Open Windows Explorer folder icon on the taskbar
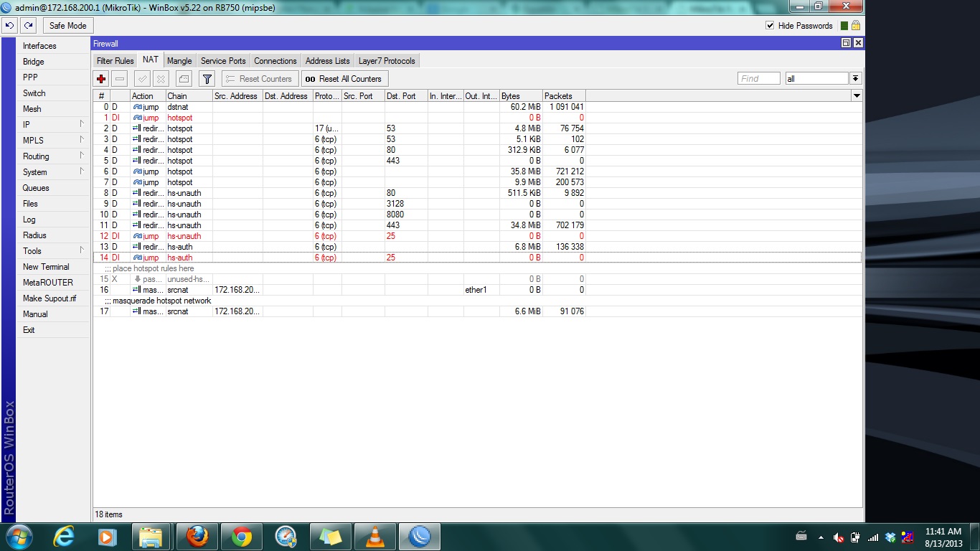Screen dimensions: 980x551 click(x=150, y=537)
